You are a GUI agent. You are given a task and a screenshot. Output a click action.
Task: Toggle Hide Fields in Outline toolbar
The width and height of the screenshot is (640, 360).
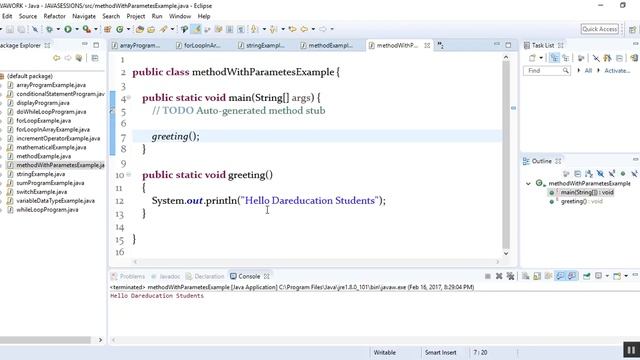[600, 174]
